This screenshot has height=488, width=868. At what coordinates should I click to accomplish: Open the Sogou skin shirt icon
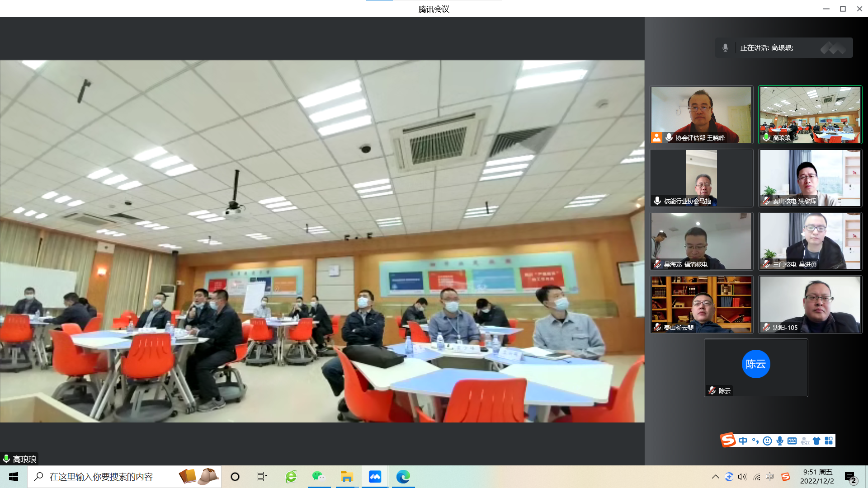816,441
